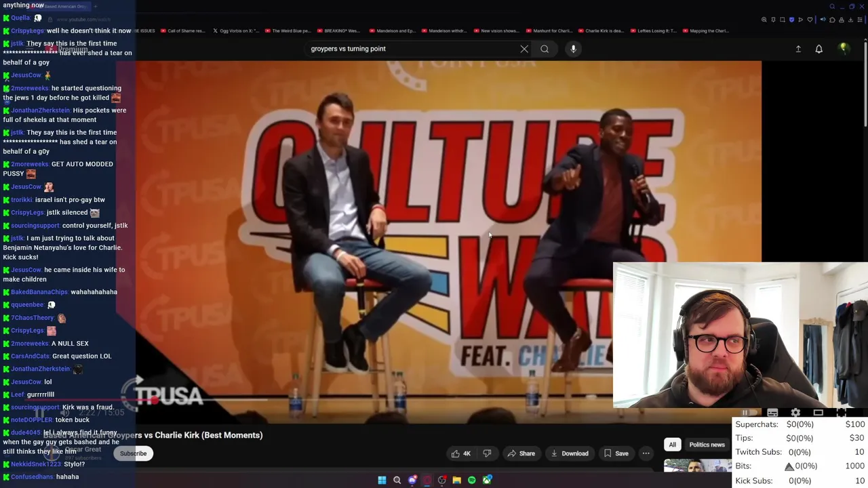This screenshot has height=488, width=868.
Task: Open Discord from the taskbar
Action: [412, 480]
